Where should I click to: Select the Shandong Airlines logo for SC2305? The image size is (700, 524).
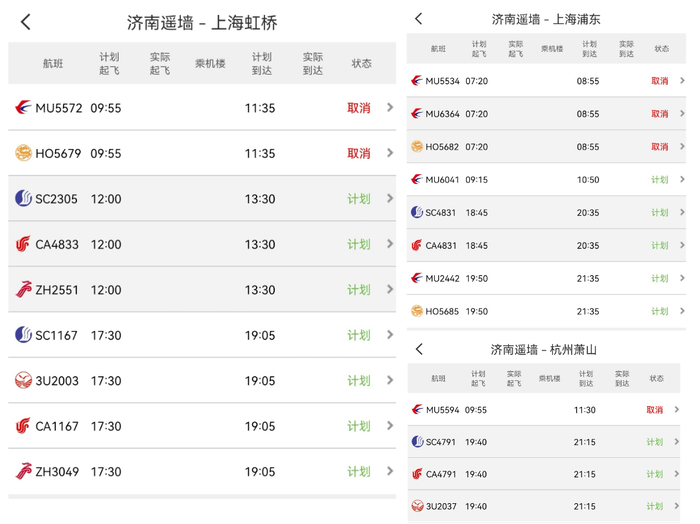(23, 199)
